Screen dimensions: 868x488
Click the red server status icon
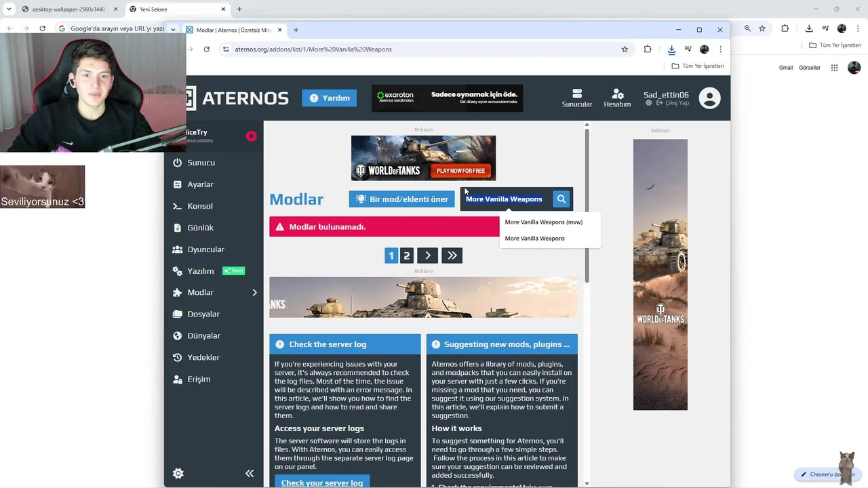click(251, 136)
